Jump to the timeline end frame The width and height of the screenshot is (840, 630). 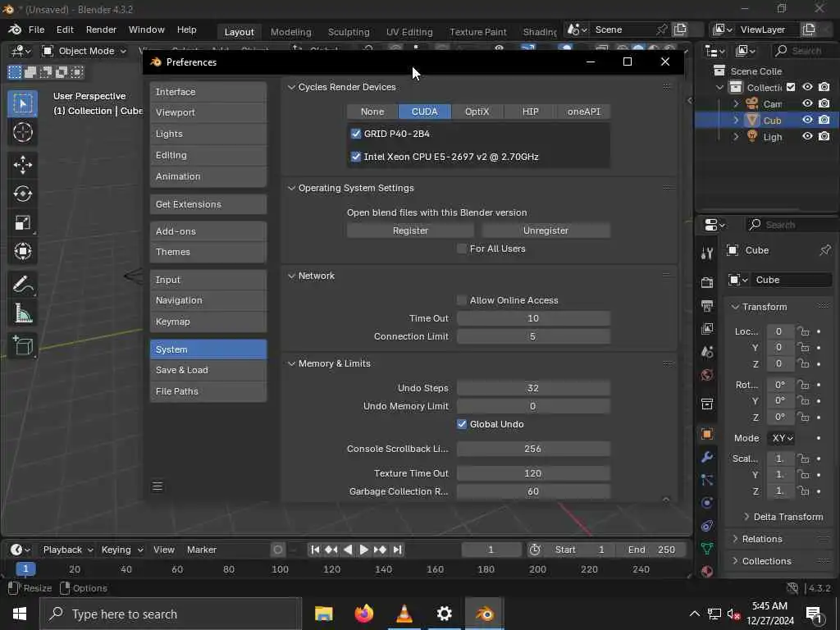[397, 550]
